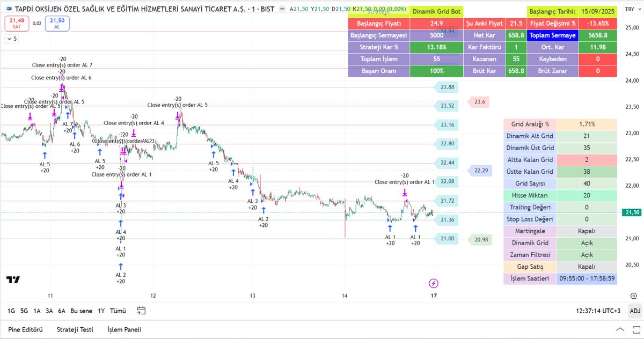Click the -13.65% Fiyat Değişimi value
Viewport: 644px width, 339px height.
pos(598,24)
